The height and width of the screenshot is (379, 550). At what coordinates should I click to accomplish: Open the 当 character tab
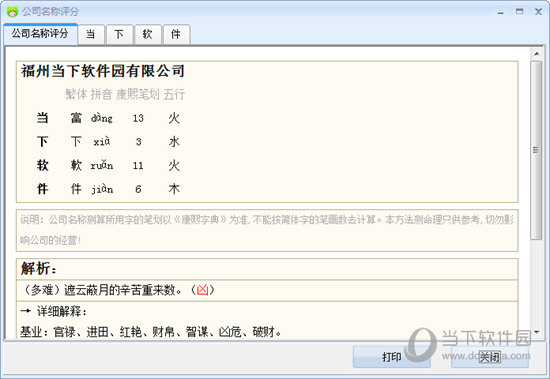pyautogui.click(x=91, y=34)
